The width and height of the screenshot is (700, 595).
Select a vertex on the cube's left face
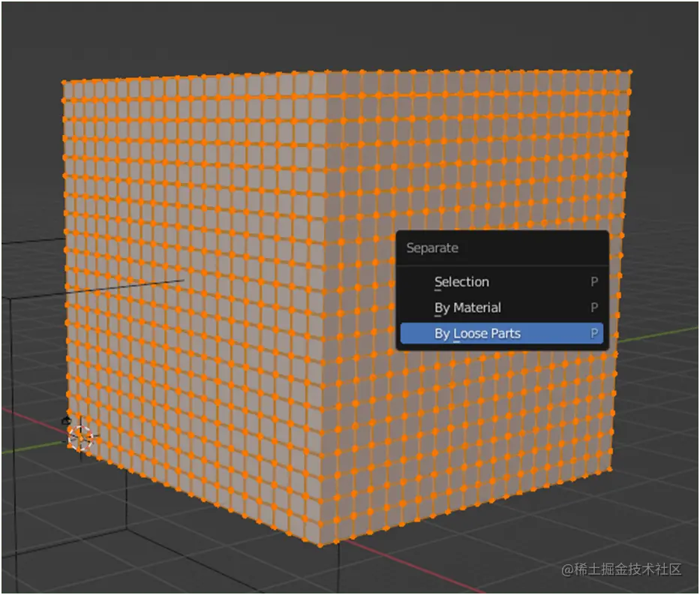tap(188, 300)
